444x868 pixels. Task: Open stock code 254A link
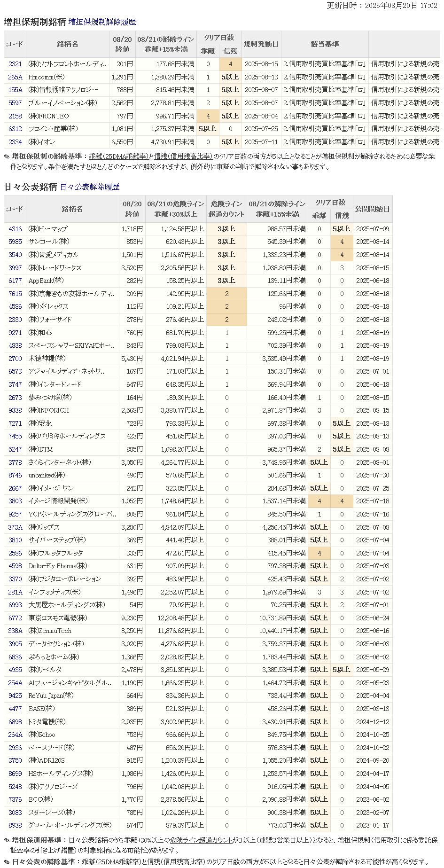[15, 683]
